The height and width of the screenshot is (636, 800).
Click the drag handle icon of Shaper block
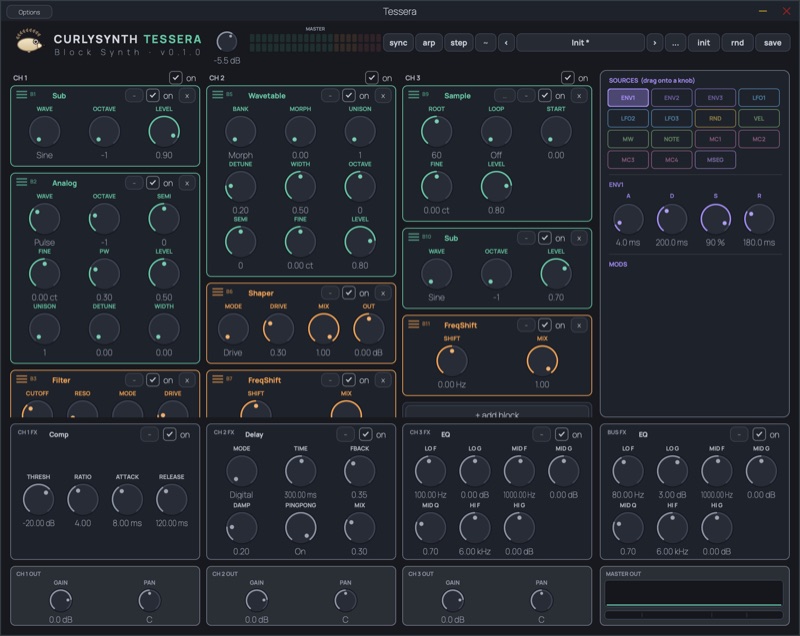tap(217, 292)
